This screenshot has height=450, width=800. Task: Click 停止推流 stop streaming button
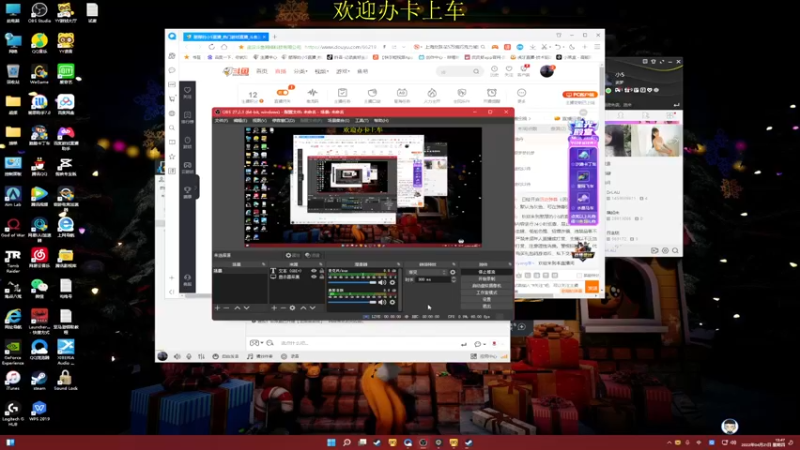(487, 272)
